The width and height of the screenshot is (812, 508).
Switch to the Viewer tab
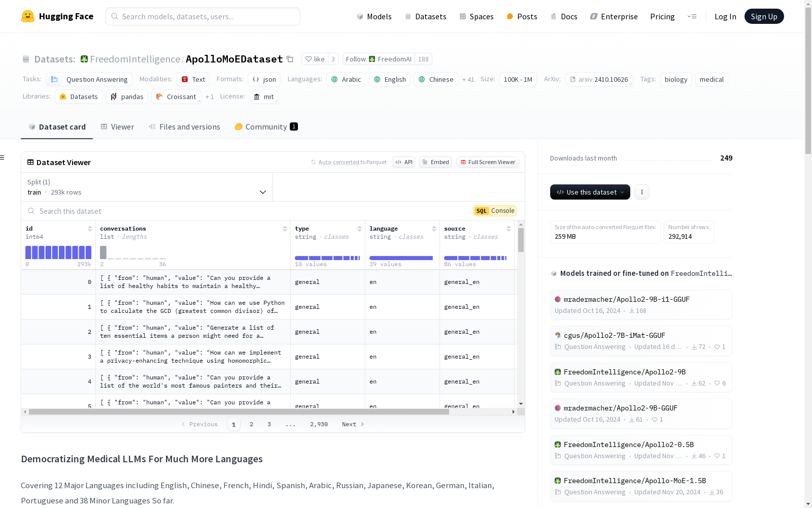[x=117, y=127]
